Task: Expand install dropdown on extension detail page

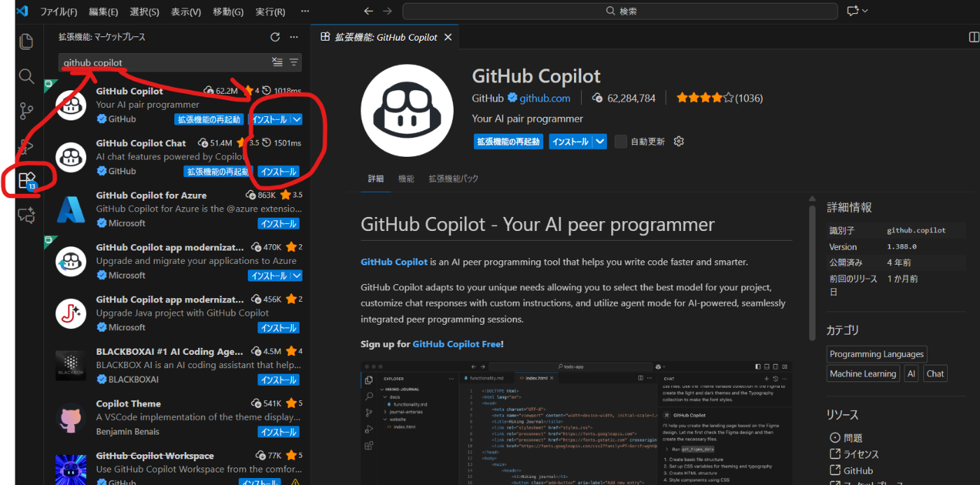Action: tap(600, 141)
